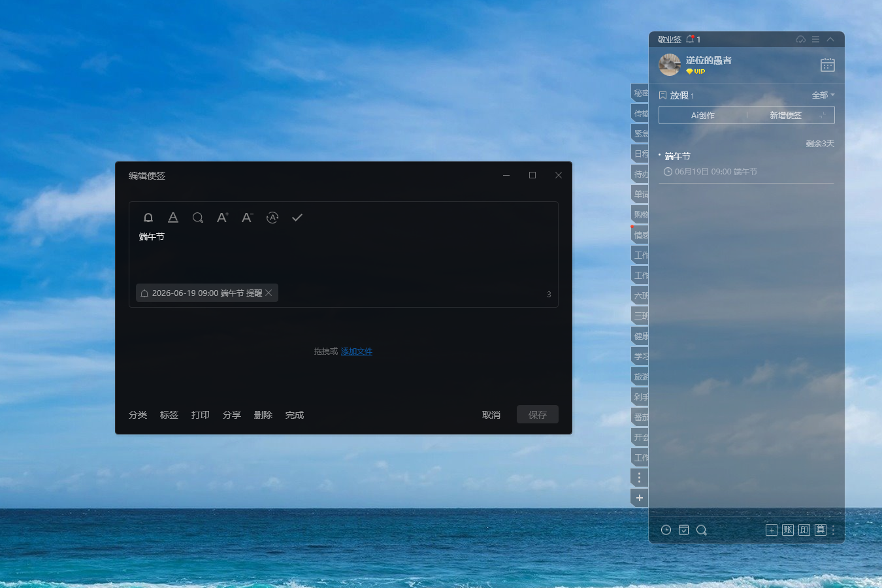The height and width of the screenshot is (588, 882).
Task: Set a reminder with the bell icon in editor toolbar
Action: pos(148,218)
